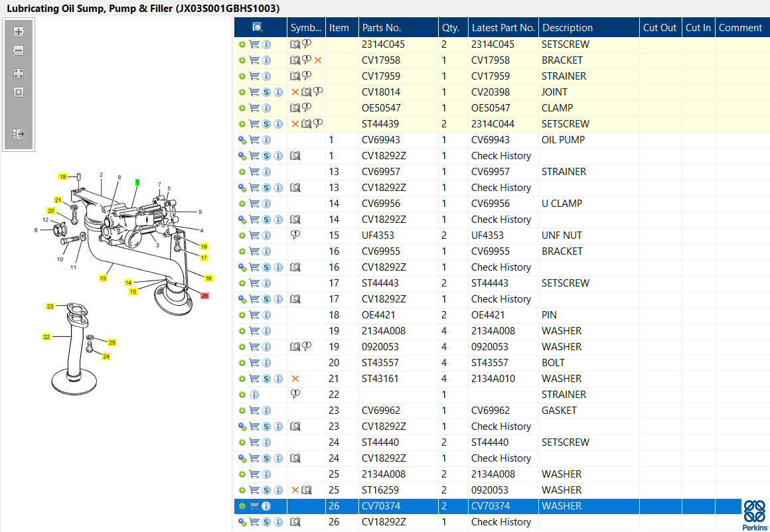The image size is (770, 532).
Task: Click the Description column header
Action: [589, 27]
